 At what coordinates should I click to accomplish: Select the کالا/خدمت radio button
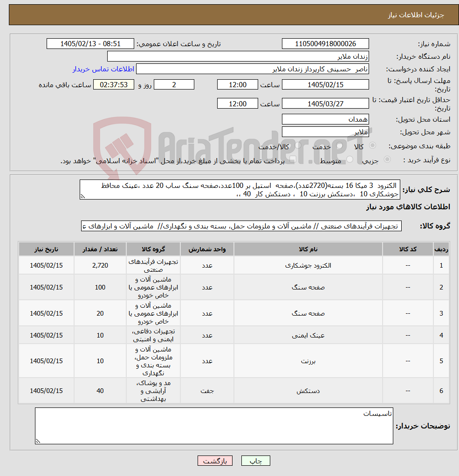[x=298, y=146]
